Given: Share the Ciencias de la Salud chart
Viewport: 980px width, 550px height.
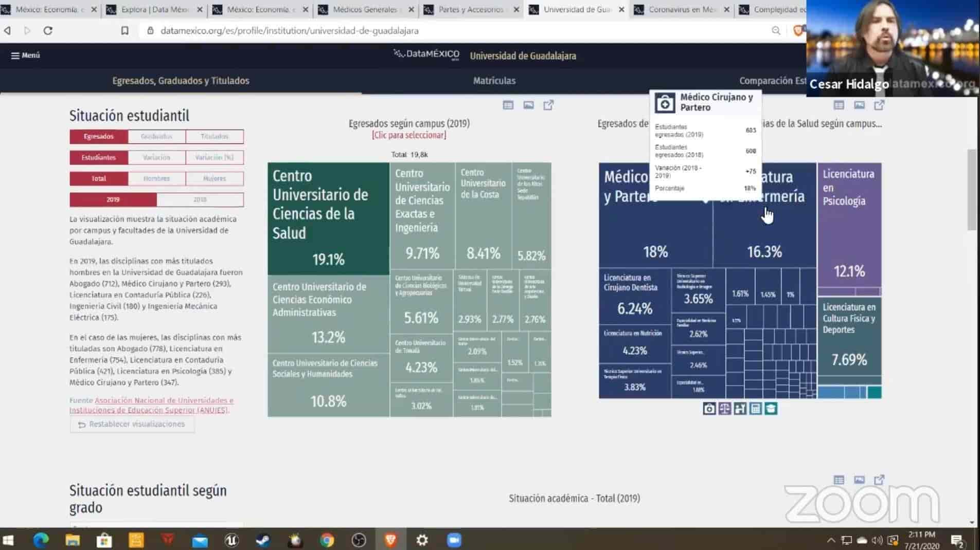Looking at the screenshot, I should click(879, 105).
